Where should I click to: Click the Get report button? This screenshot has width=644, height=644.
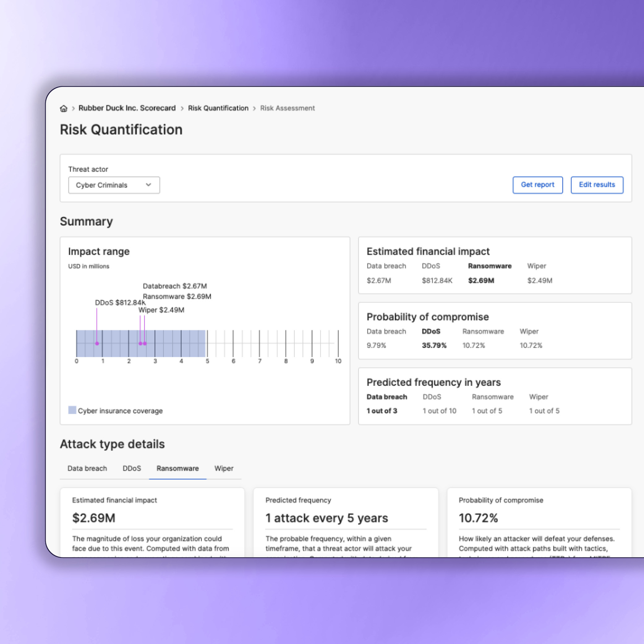point(537,185)
